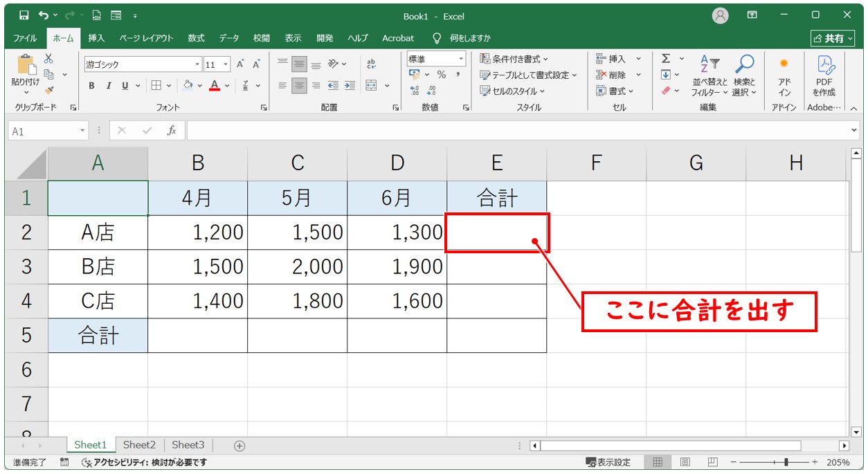
Task: Click the Cut scissors icon
Action: click(x=48, y=59)
